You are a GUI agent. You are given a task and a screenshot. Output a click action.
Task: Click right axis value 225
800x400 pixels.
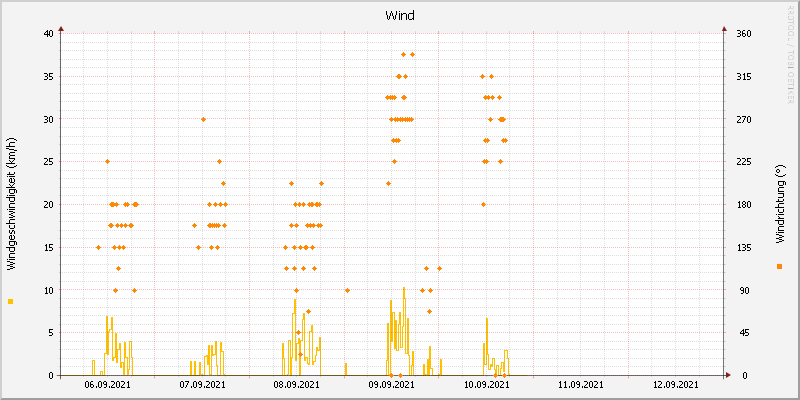point(744,162)
